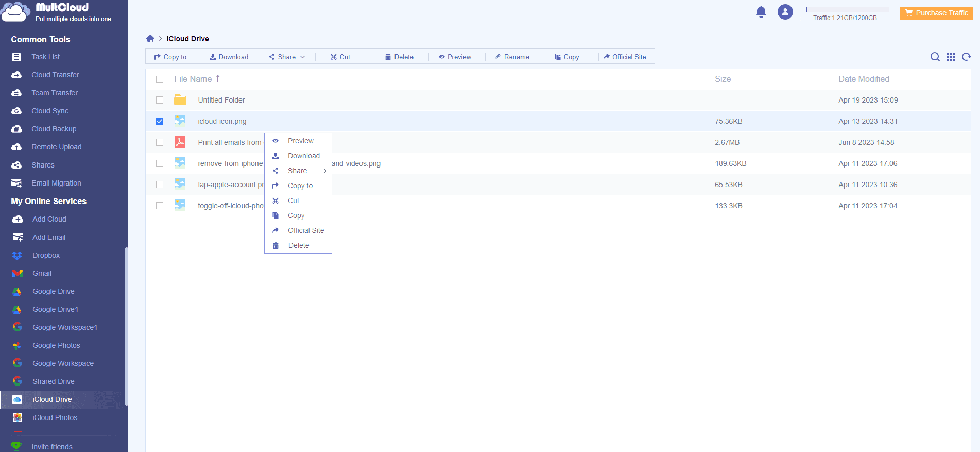Click the sidebar vertical scrollbar
This screenshot has height=452, width=980.
(x=126, y=326)
